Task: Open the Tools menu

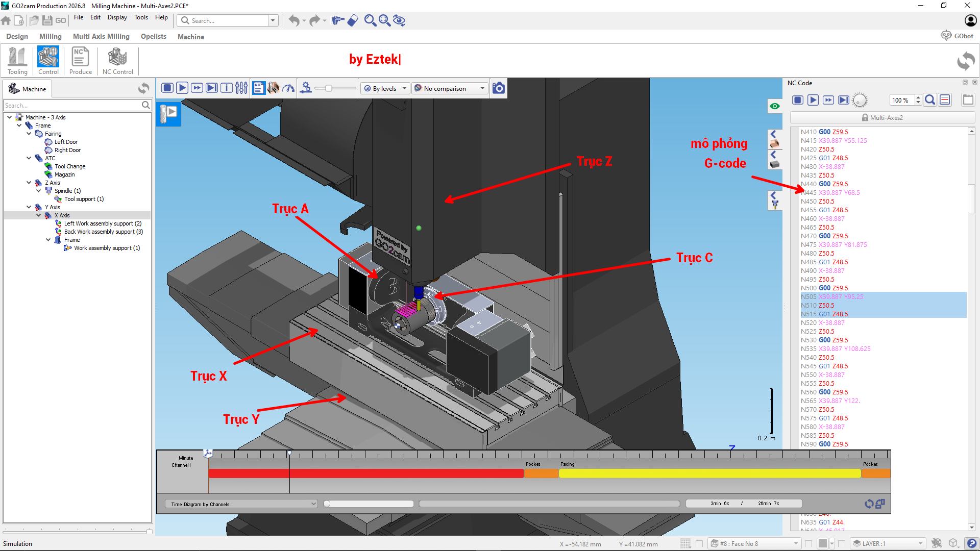Action: pos(141,17)
